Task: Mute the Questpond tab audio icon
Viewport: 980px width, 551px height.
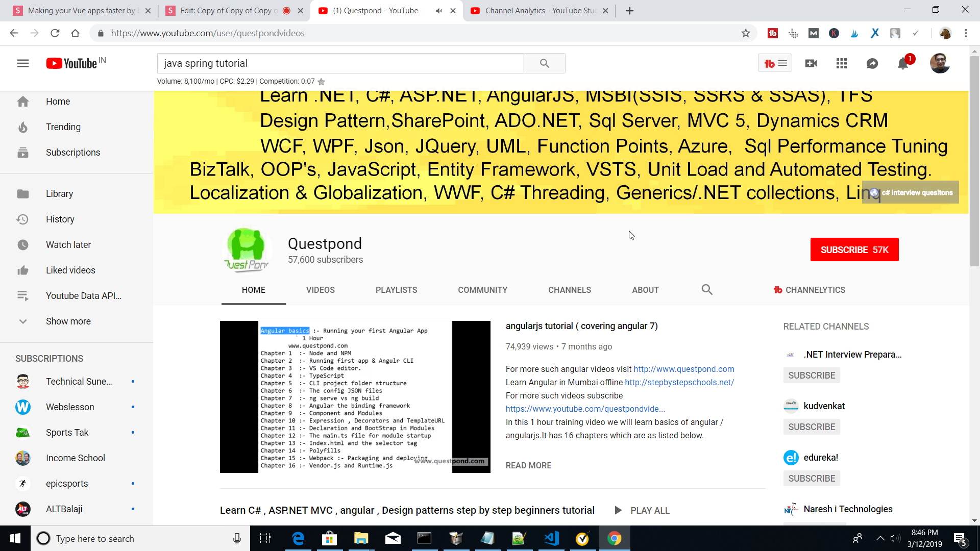Action: pyautogui.click(x=438, y=11)
